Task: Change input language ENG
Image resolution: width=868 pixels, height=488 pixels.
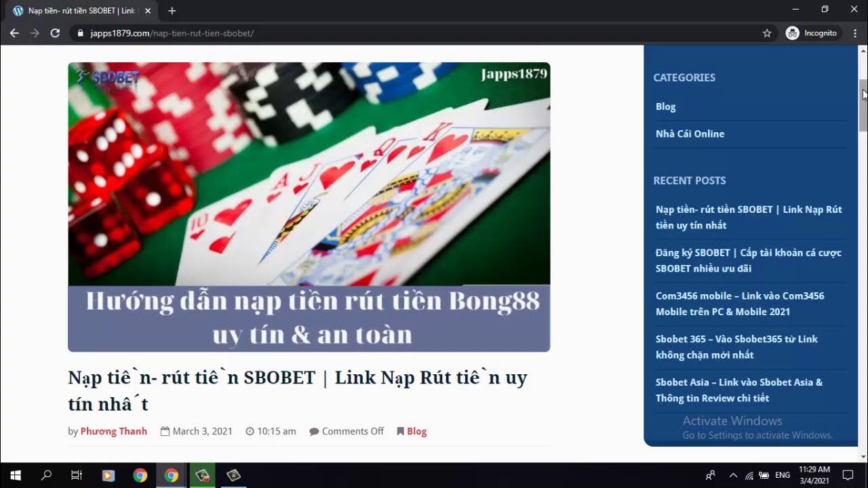Action: [783, 475]
